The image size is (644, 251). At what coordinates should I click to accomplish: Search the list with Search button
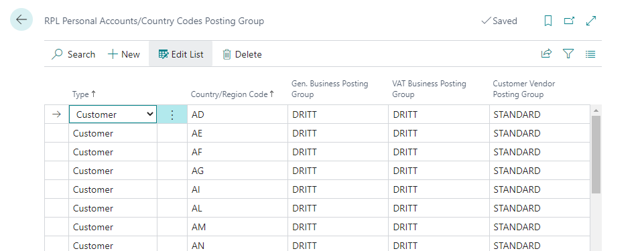point(73,54)
